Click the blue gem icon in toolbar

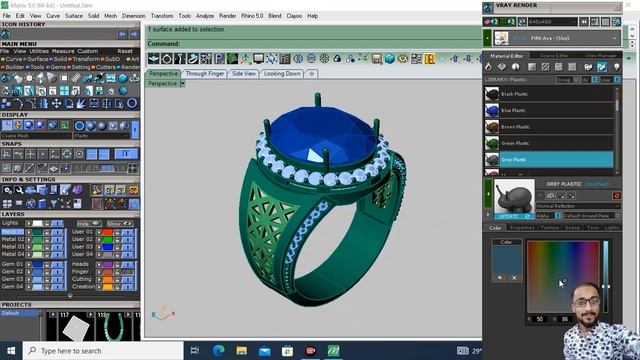tap(390, 59)
